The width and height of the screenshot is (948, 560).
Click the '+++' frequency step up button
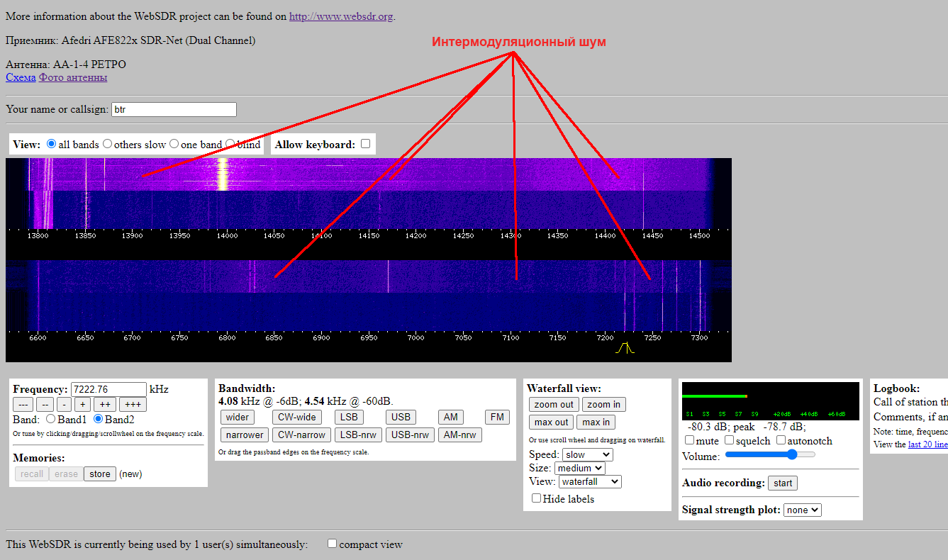tap(132, 405)
